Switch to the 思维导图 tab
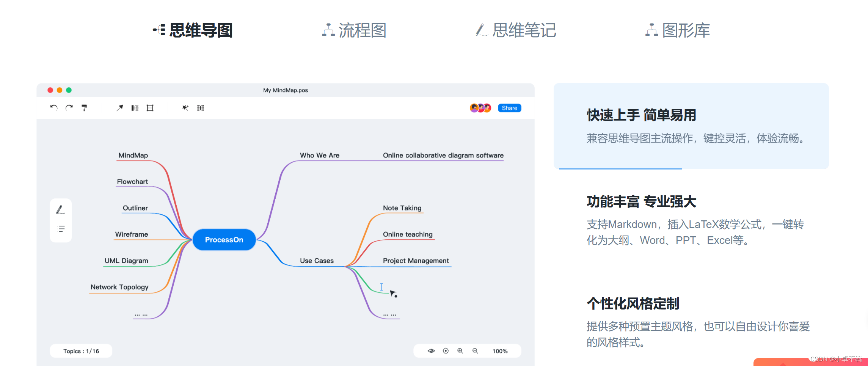Image resolution: width=868 pixels, height=366 pixels. [193, 30]
